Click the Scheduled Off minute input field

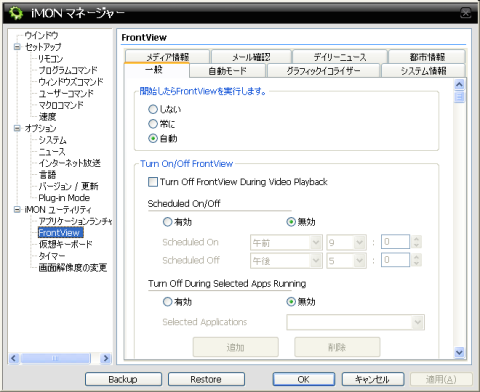pyautogui.click(x=395, y=260)
